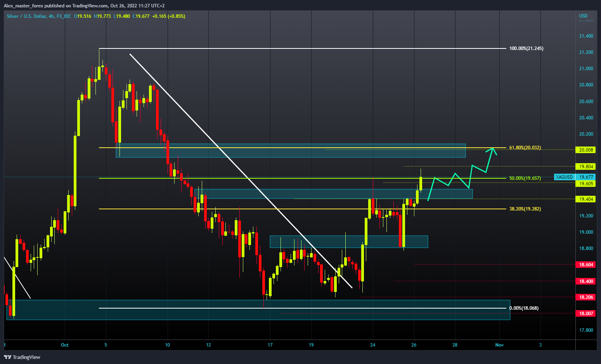Click the USD currency label on price axis
This screenshot has height=364, width=601.
[583, 16]
